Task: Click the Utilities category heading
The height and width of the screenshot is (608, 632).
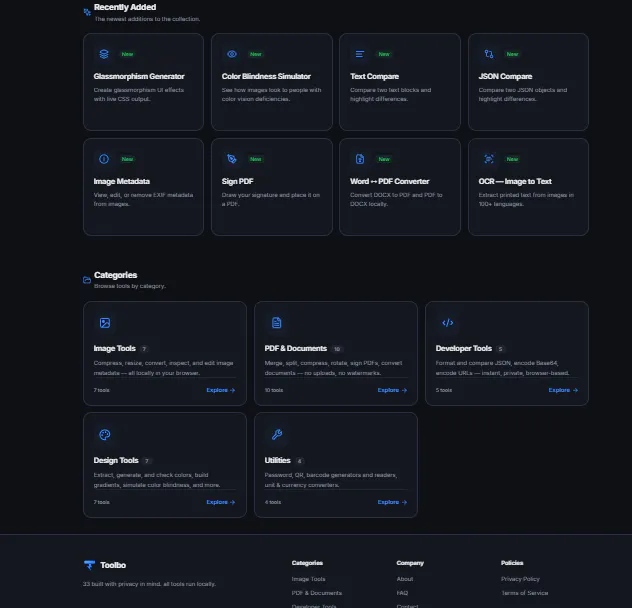Action: [x=277, y=460]
